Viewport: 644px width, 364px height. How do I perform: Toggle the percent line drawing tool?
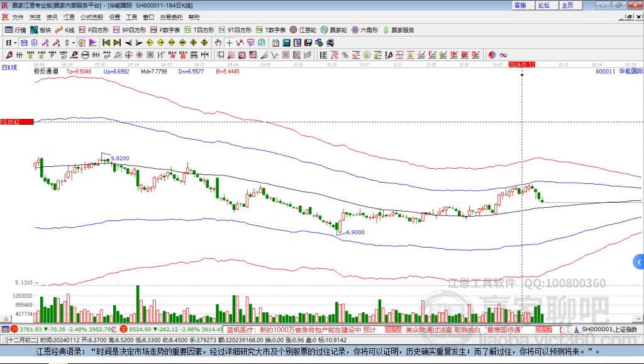[345, 55]
